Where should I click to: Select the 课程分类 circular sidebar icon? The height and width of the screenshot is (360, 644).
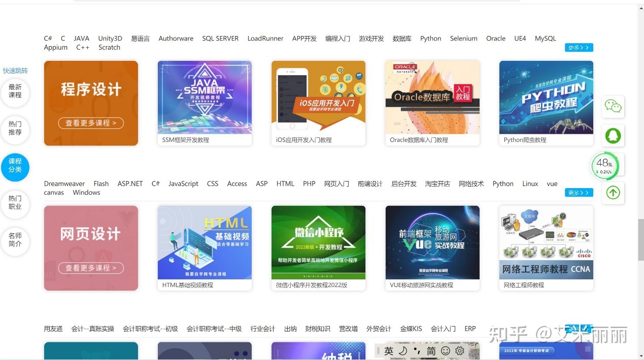(x=15, y=167)
